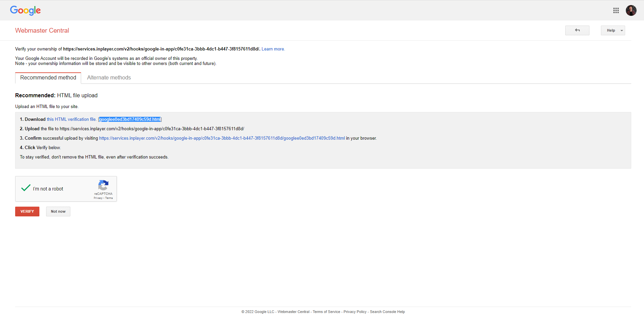
Task: Click the back arrow button
Action: [577, 30]
